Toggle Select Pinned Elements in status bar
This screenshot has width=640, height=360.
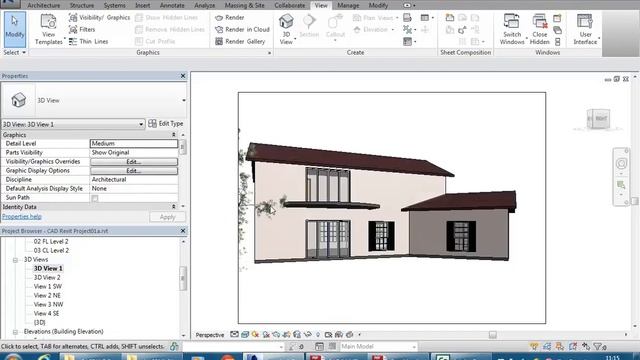[x=560, y=347]
